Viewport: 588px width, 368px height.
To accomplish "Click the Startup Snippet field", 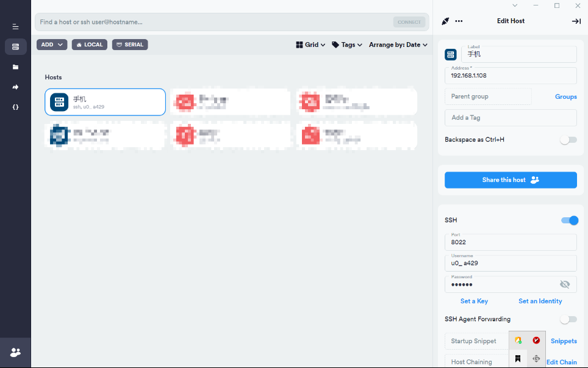I will [x=476, y=341].
